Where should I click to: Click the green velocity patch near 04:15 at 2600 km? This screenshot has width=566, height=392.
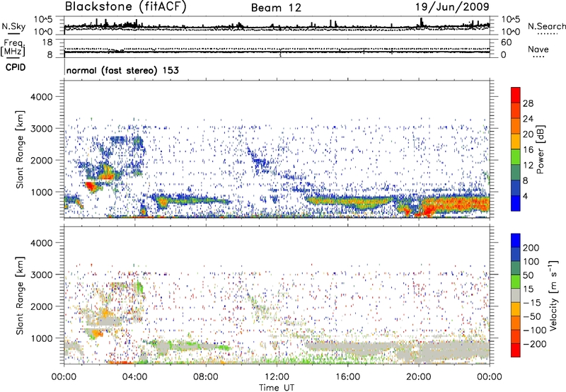[138, 288]
